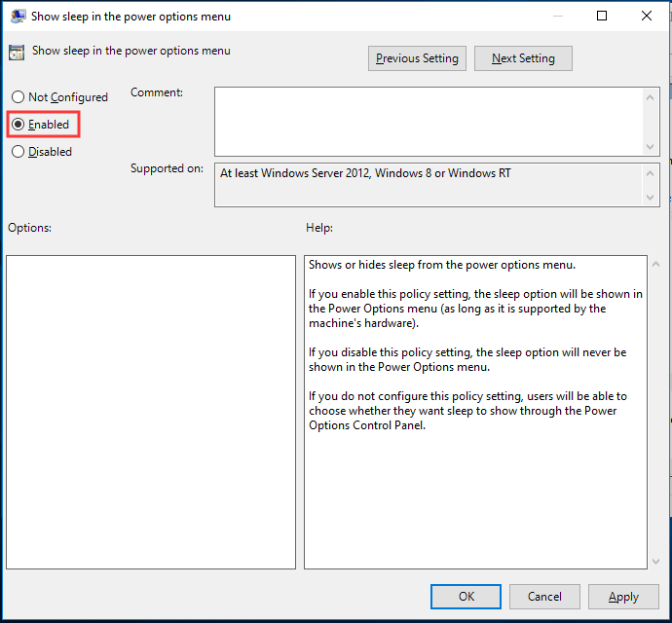Maximize the policy setting window
Screen dimensions: 672x623
pos(602,16)
